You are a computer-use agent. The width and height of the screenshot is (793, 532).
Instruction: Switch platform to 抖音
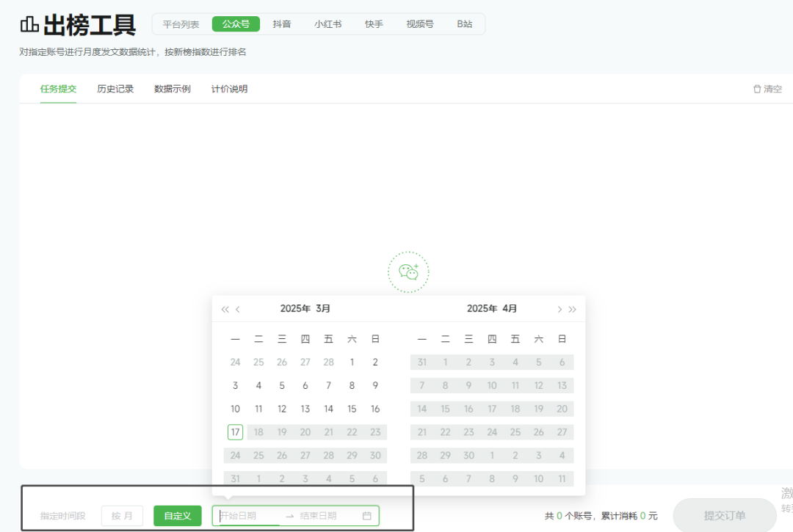click(282, 24)
